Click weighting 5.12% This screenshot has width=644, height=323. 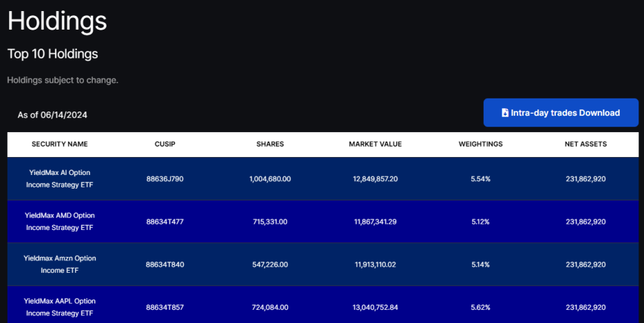pos(480,222)
